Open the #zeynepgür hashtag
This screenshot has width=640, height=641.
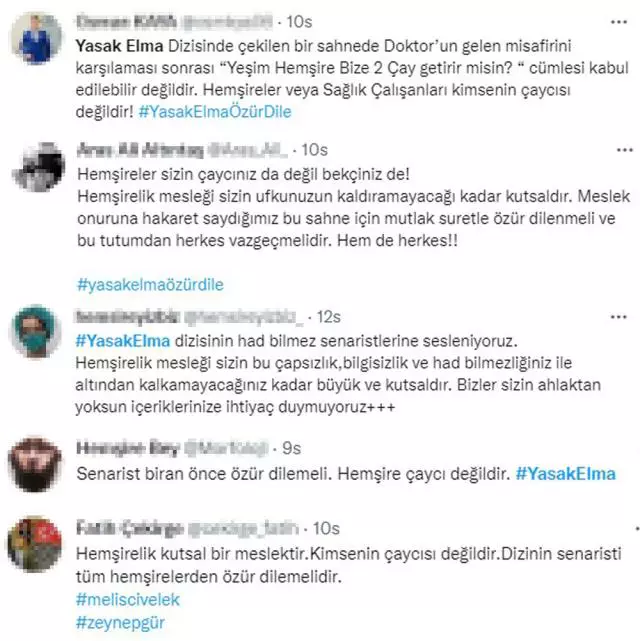tap(121, 622)
